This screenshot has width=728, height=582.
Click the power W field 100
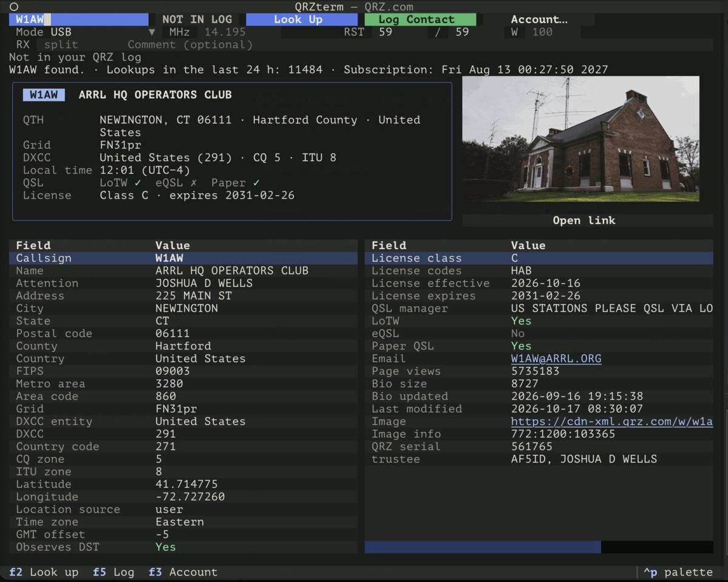553,32
